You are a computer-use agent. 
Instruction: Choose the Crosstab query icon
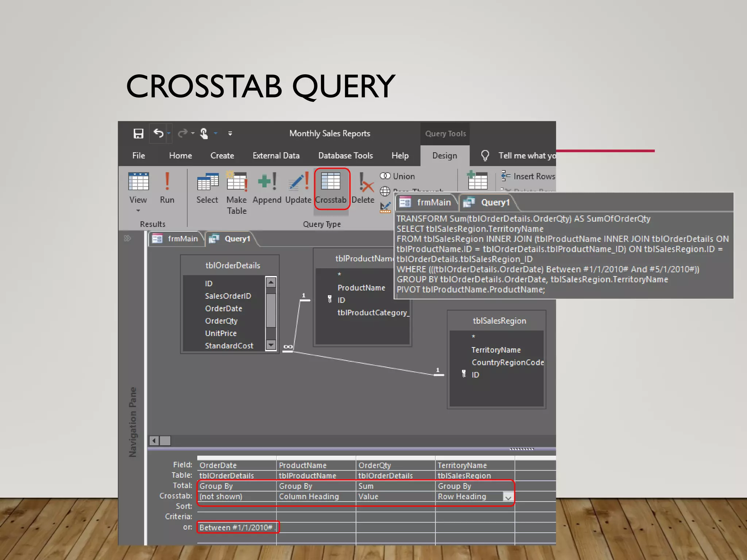click(x=330, y=181)
